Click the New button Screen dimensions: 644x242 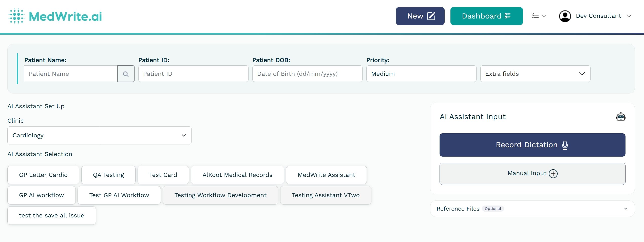tap(420, 16)
